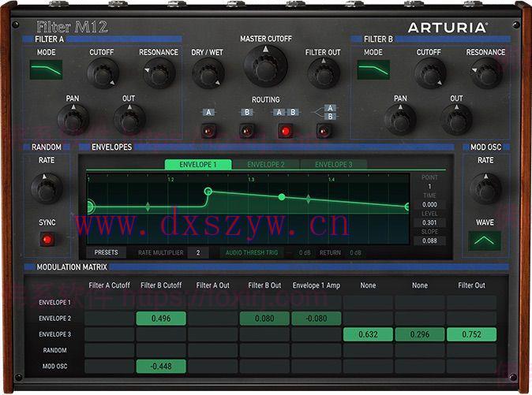Click the Level value 0.301
This screenshot has width=532, height=395.
pyautogui.click(x=429, y=222)
